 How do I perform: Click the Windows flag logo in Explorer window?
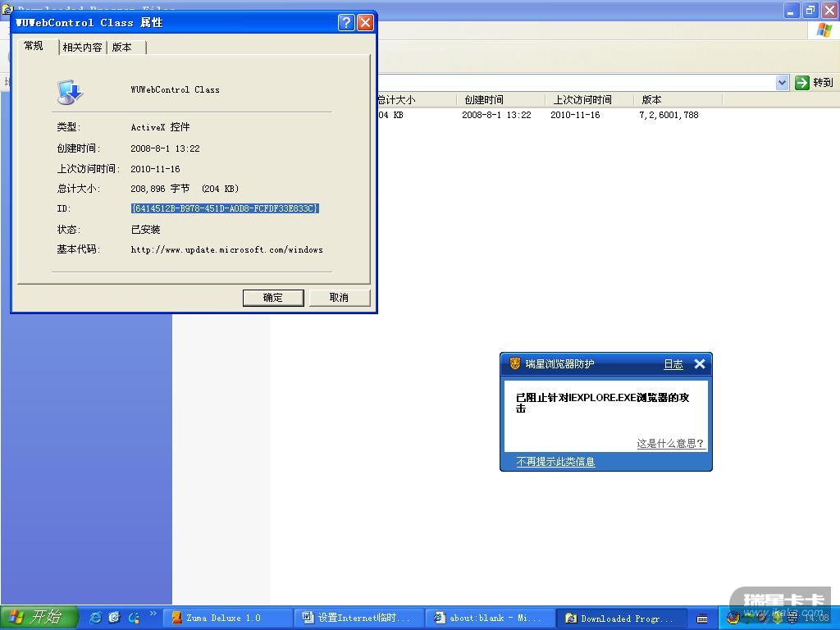tap(824, 30)
